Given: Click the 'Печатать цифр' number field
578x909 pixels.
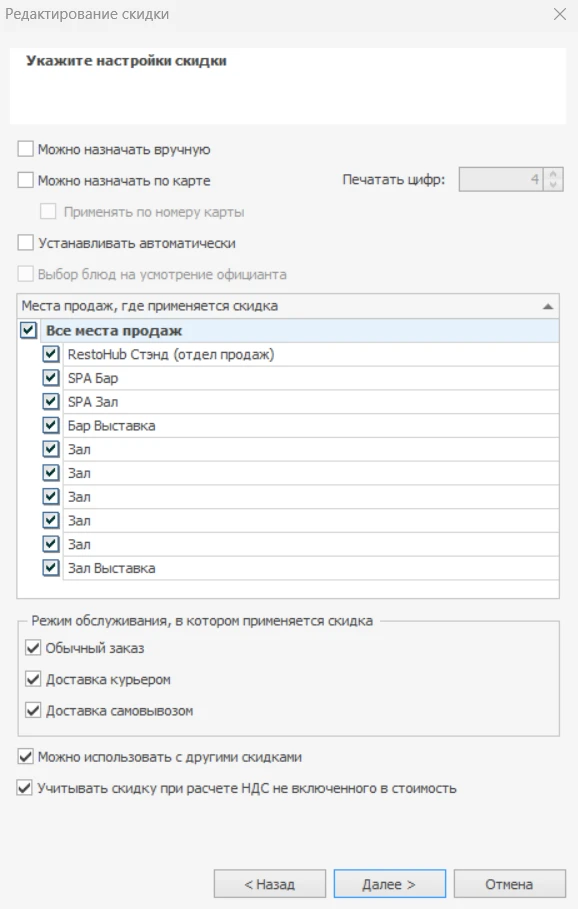Looking at the screenshot, I should (x=502, y=180).
